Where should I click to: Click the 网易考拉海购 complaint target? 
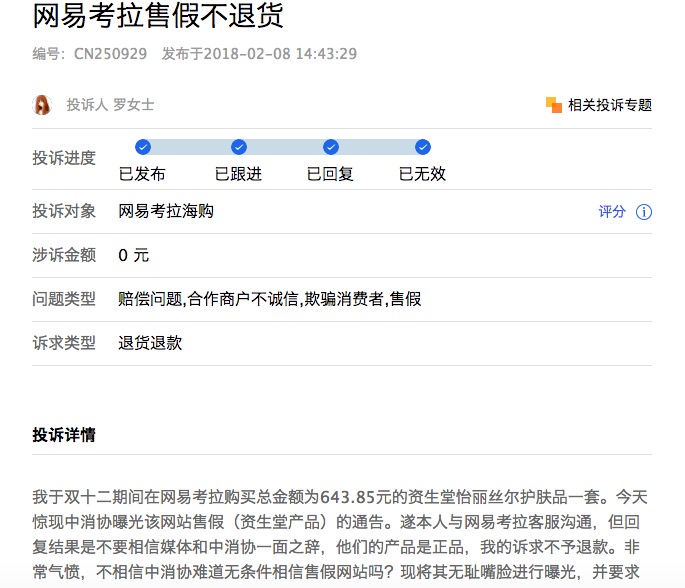coord(166,211)
